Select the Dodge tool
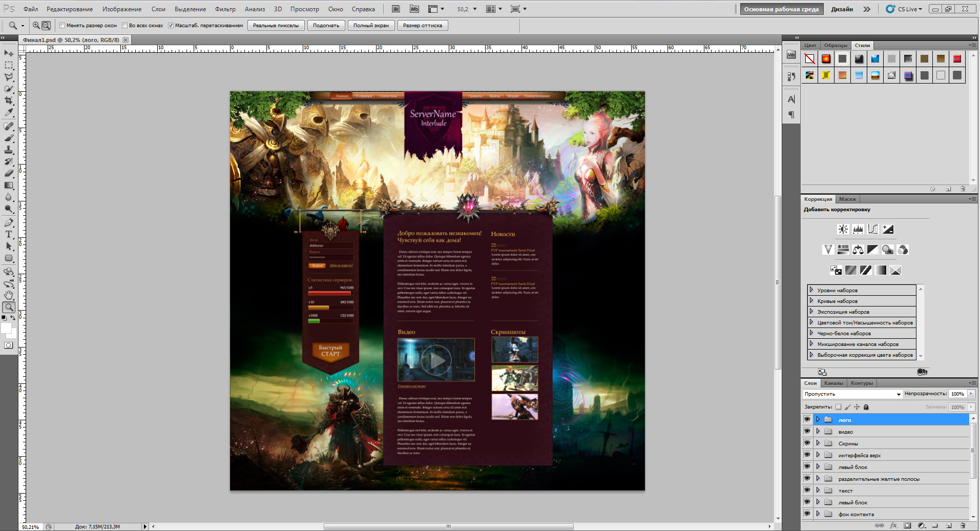Screen dimensions: 980x531 click(x=9, y=209)
